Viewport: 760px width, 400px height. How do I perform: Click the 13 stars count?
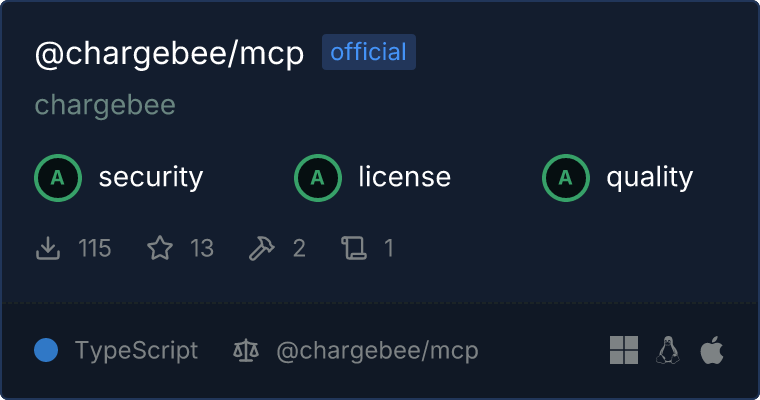pos(202,248)
